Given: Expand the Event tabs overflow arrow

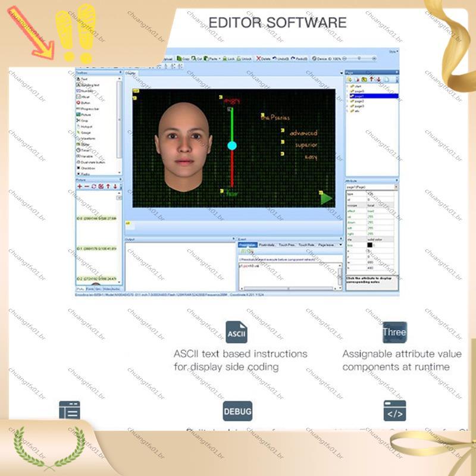Looking at the screenshot, I should coord(340,245).
